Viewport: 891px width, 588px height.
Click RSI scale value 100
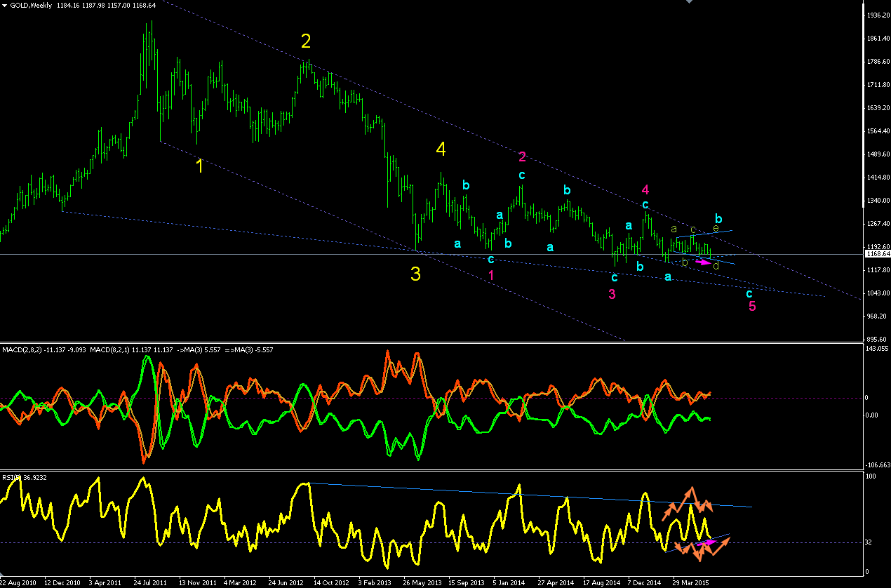pyautogui.click(x=870, y=476)
